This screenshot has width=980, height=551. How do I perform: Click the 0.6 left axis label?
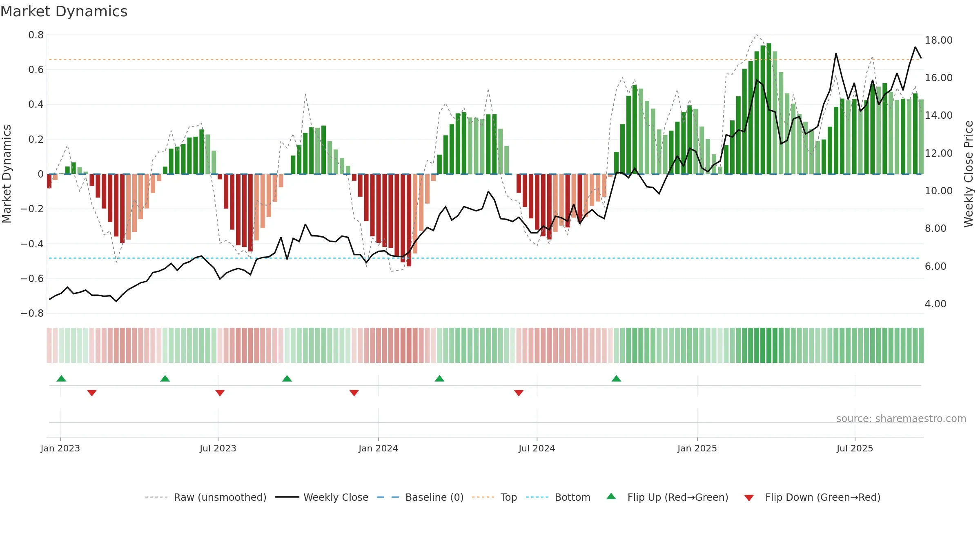tap(36, 70)
